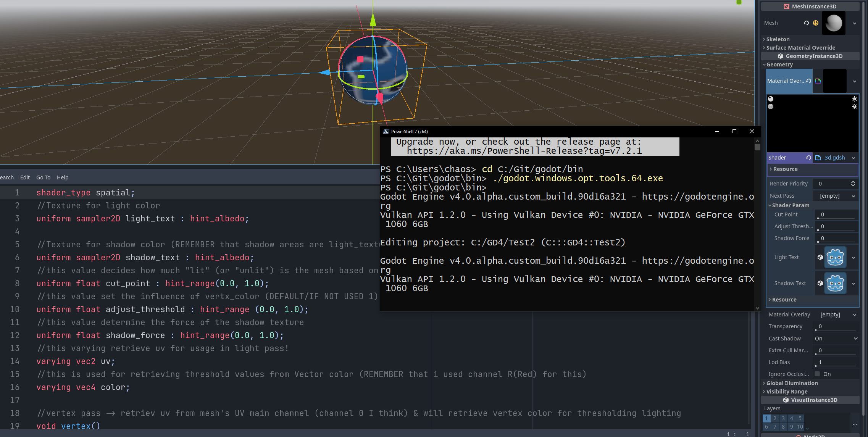
Task: Click the light toggle icon on the material preview
Action: click(854, 99)
